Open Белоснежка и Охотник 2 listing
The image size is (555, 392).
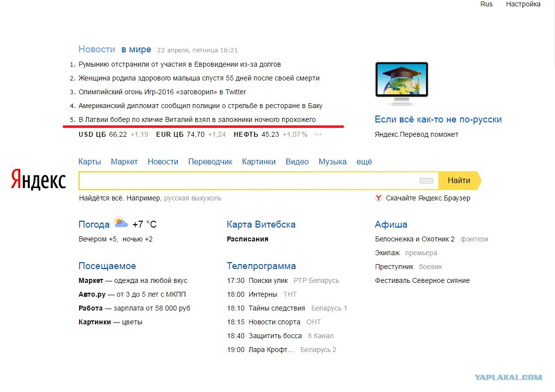[415, 239]
